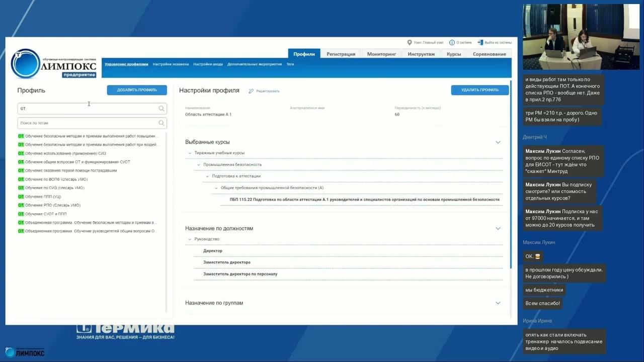Click the О системе link
644x362 pixels.
[464, 43]
